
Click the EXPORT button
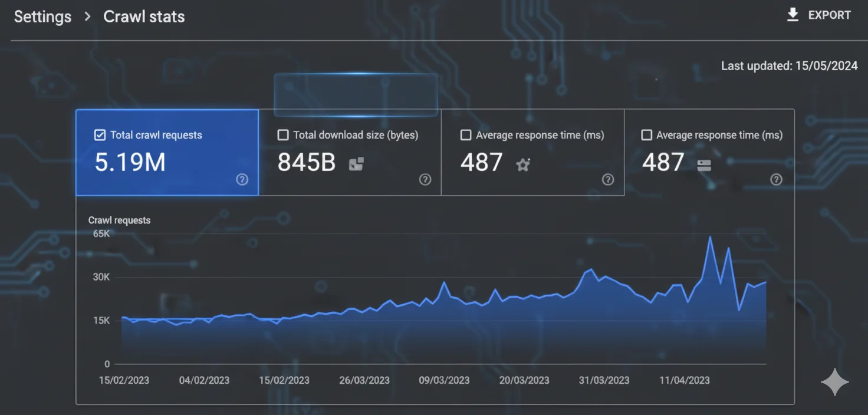pos(828,15)
